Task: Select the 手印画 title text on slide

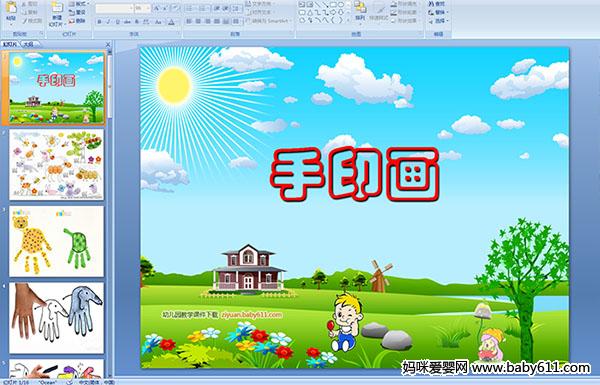Action: click(x=354, y=175)
